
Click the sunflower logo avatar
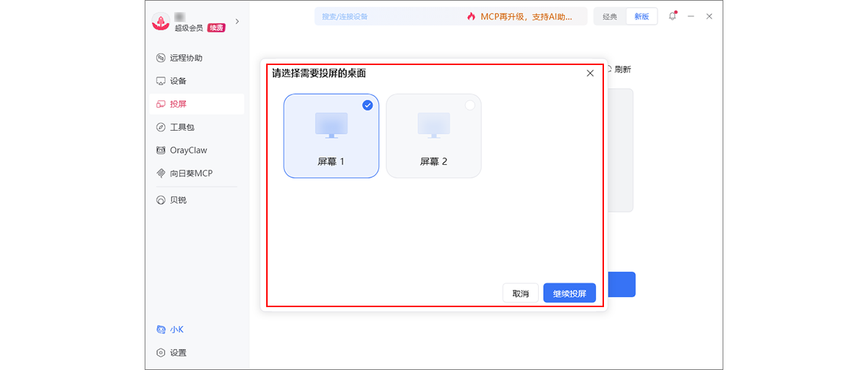161,22
